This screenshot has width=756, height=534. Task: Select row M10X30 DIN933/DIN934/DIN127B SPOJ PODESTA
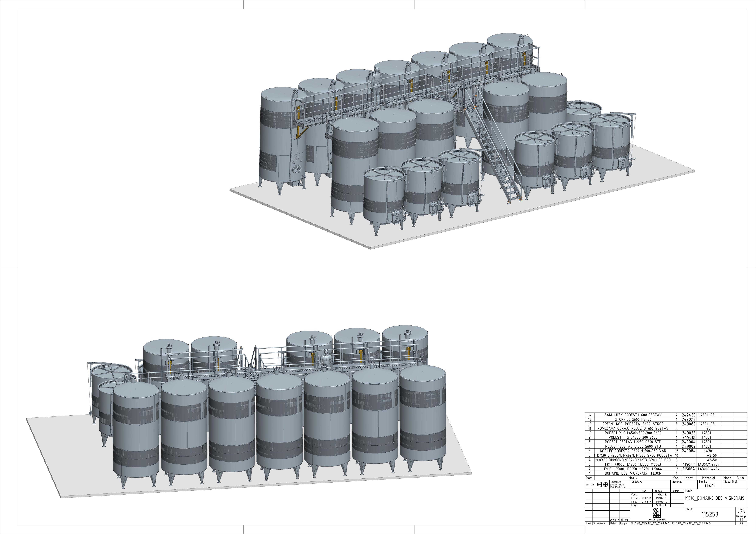click(666, 455)
